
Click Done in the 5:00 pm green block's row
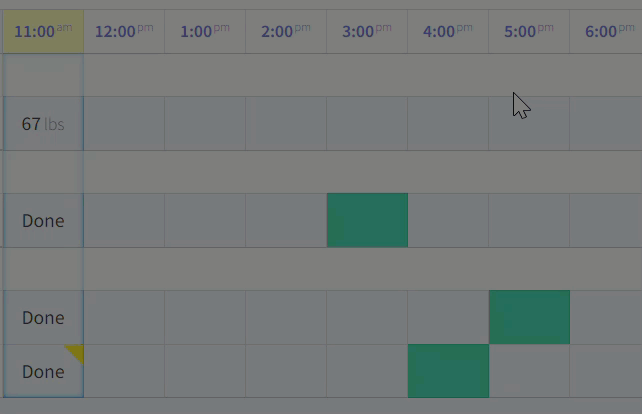tap(42, 318)
